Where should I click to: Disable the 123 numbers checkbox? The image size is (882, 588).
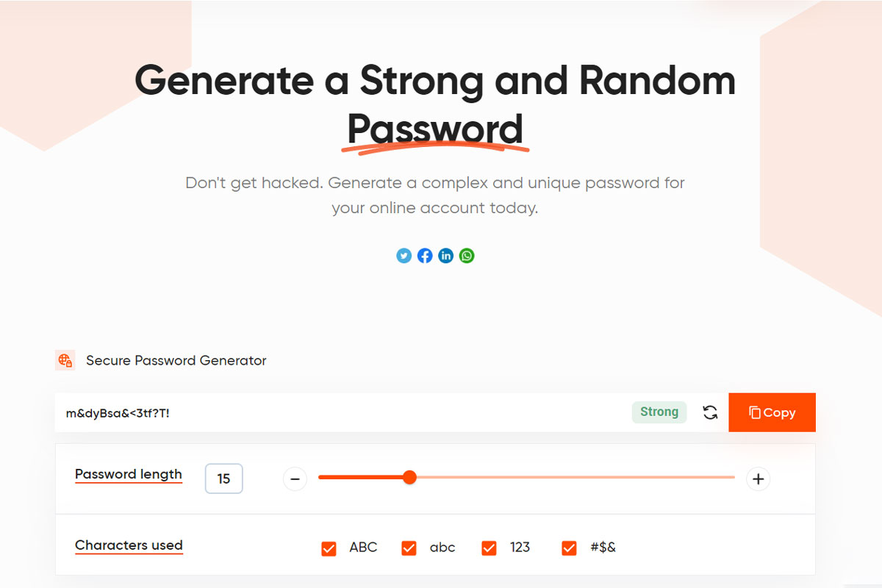(x=489, y=548)
